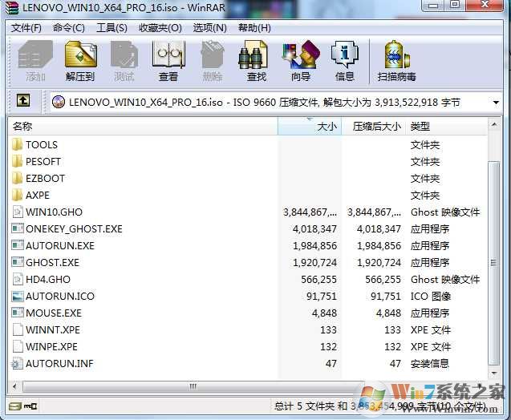Click the 566,255 size value of HD4.GHO
This screenshot has width=511, height=420.
[x=318, y=280]
